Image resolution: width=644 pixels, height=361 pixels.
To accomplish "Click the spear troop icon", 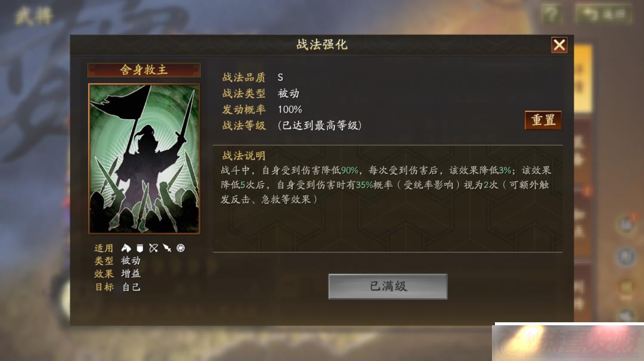I will point(167,248).
